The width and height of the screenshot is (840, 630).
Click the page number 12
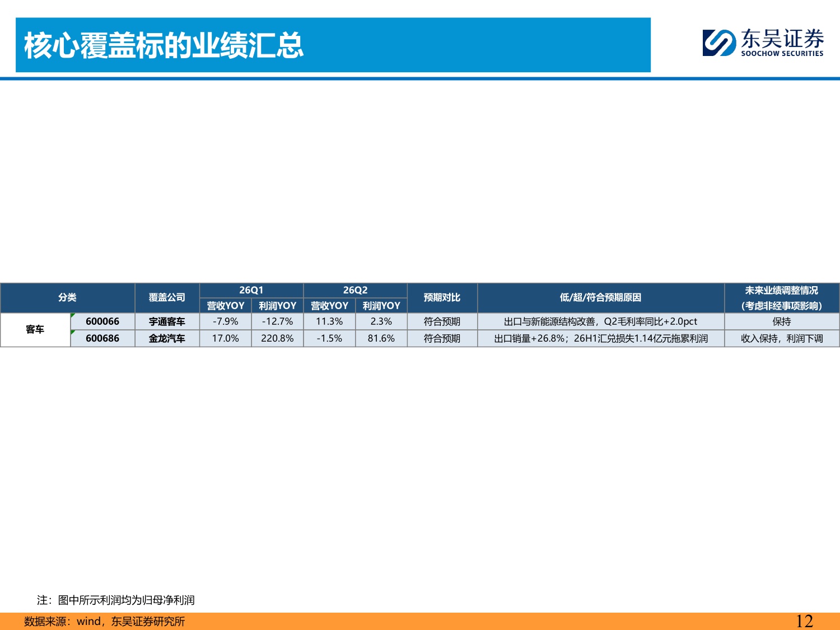(804, 621)
